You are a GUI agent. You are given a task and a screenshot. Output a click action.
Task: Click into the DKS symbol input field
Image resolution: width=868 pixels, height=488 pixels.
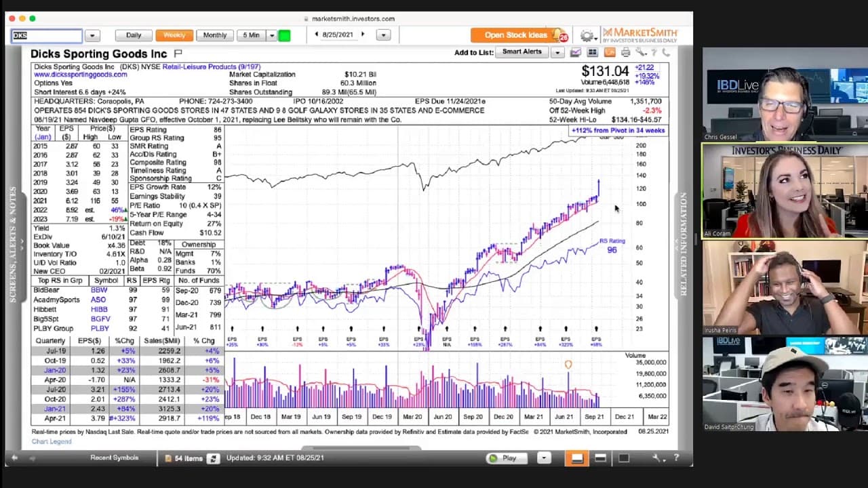tap(47, 35)
